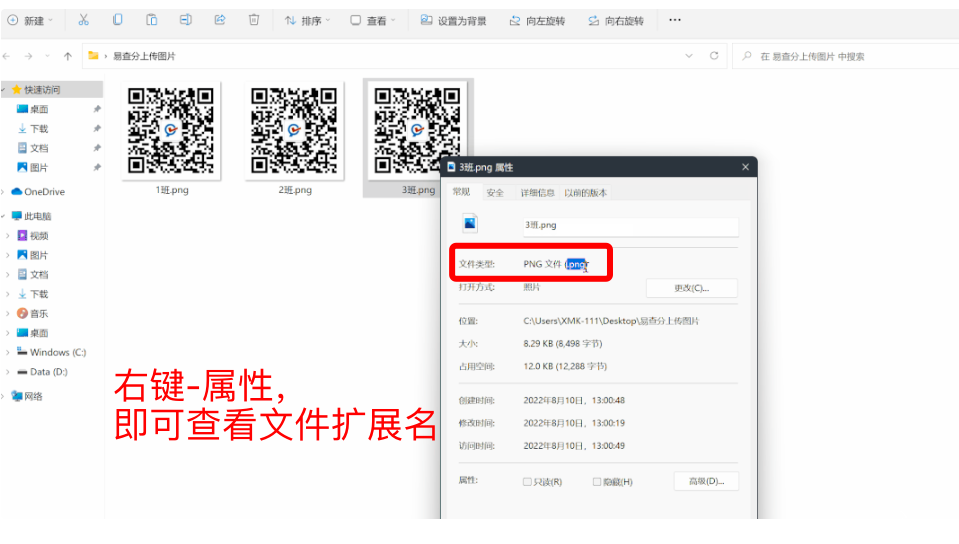
Task: Click the 3班.png filename field
Action: pos(631,225)
